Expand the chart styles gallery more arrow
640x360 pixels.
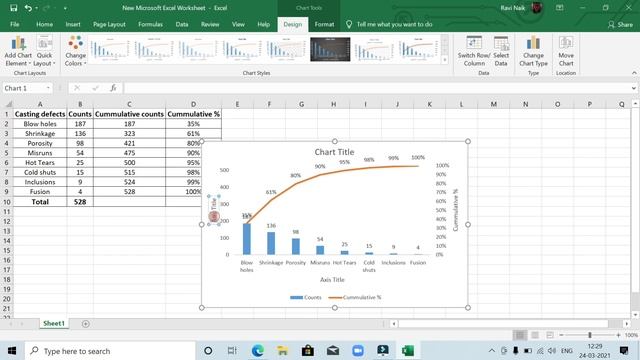click(444, 60)
